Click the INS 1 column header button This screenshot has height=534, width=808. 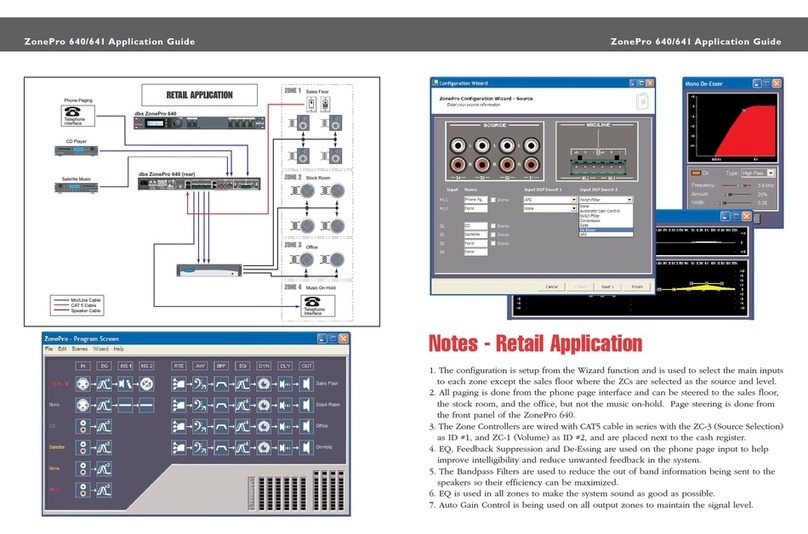click(x=125, y=365)
